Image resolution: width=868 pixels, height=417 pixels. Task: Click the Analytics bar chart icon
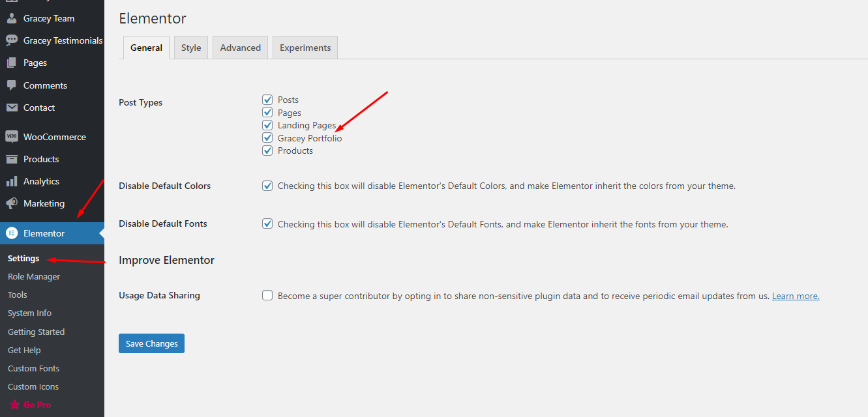point(12,181)
